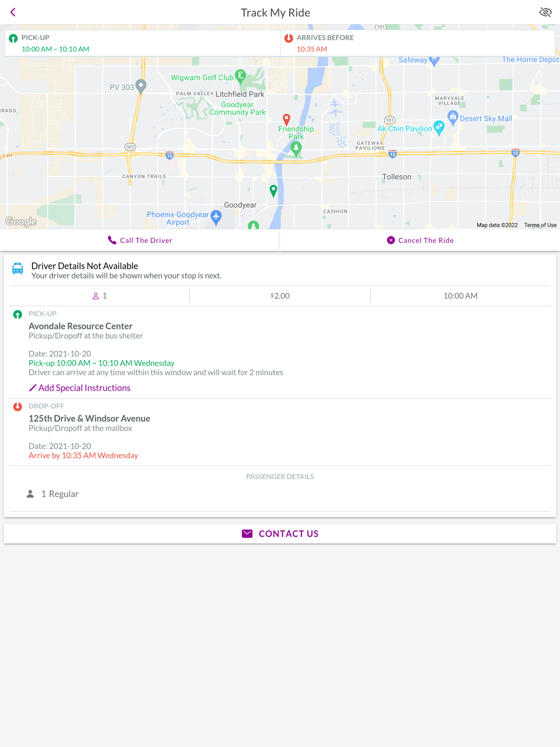Click the 125th Drive & Windsor Avenue address

90,418
